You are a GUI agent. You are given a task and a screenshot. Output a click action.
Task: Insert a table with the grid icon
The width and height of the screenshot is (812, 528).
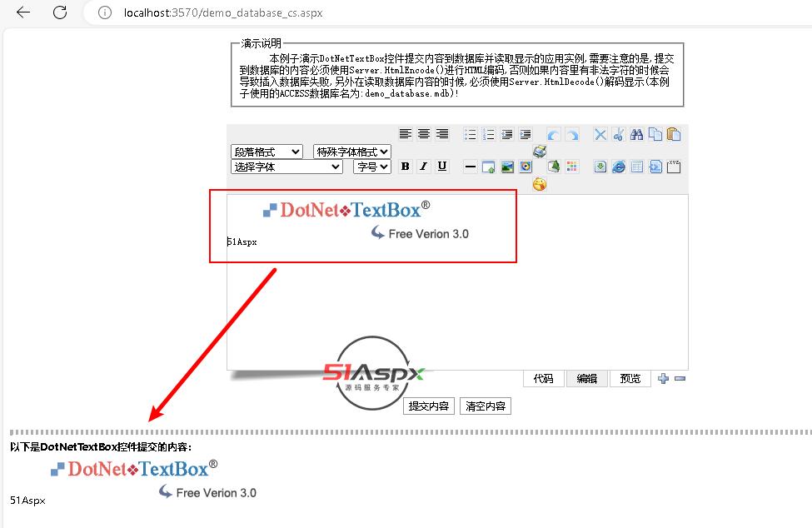coord(637,167)
